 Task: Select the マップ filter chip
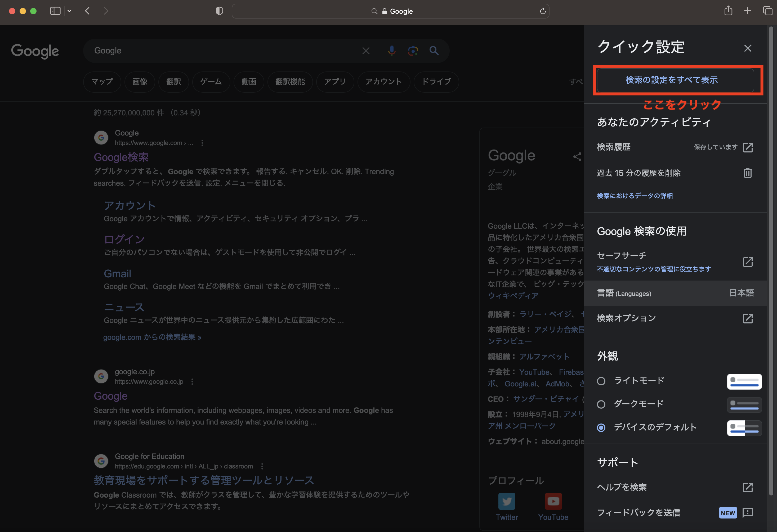102,82
